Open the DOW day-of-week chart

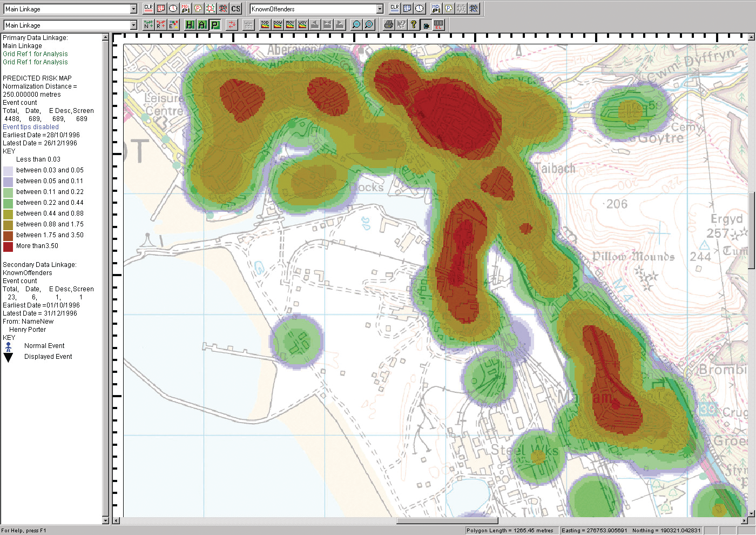point(278,25)
